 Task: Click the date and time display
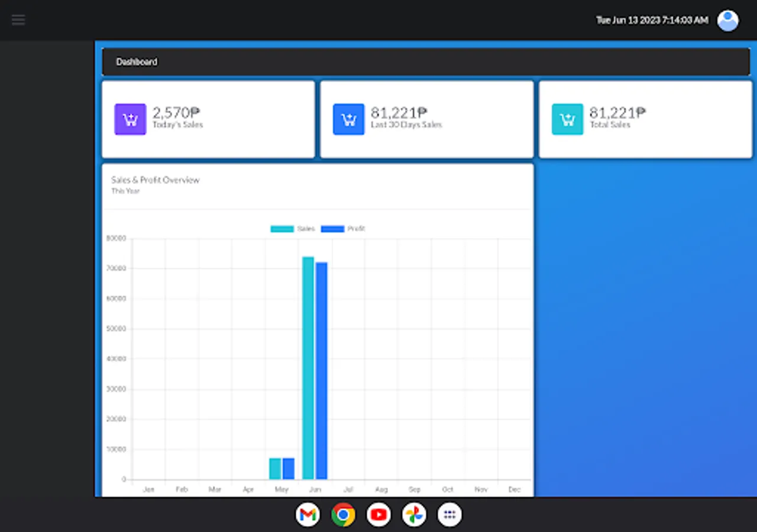coord(652,20)
